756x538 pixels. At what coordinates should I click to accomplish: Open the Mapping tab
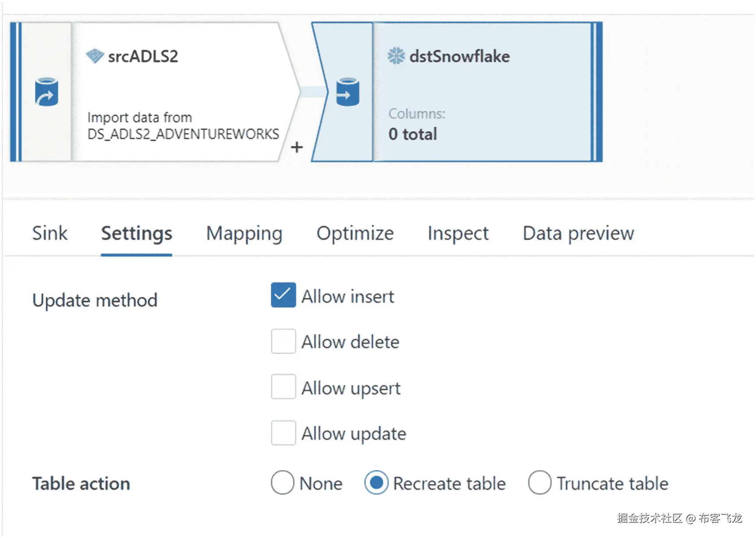pyautogui.click(x=244, y=233)
